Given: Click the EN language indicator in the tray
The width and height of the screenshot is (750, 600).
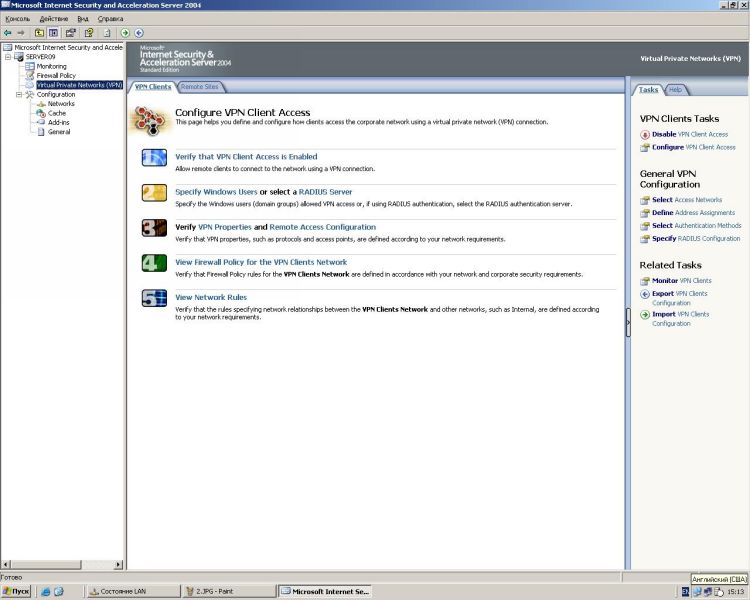Looking at the screenshot, I should point(685,592).
